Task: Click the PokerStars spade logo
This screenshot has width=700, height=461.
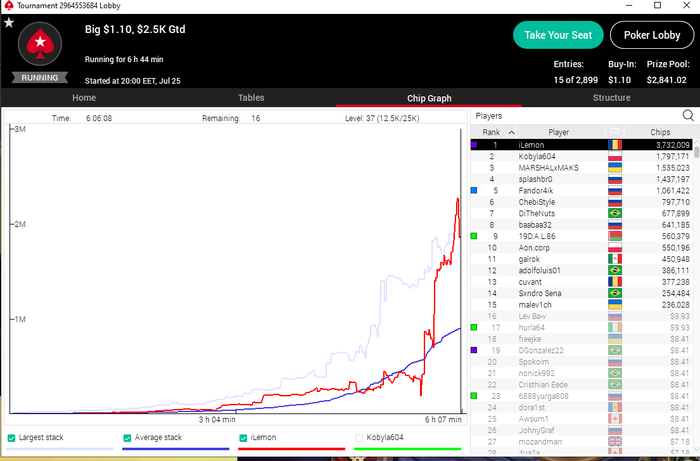Action: [40, 44]
